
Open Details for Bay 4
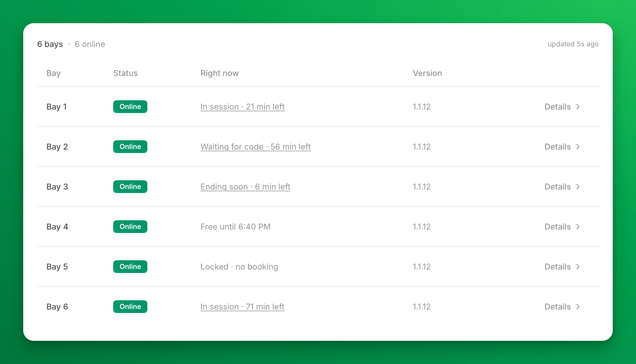click(x=562, y=227)
